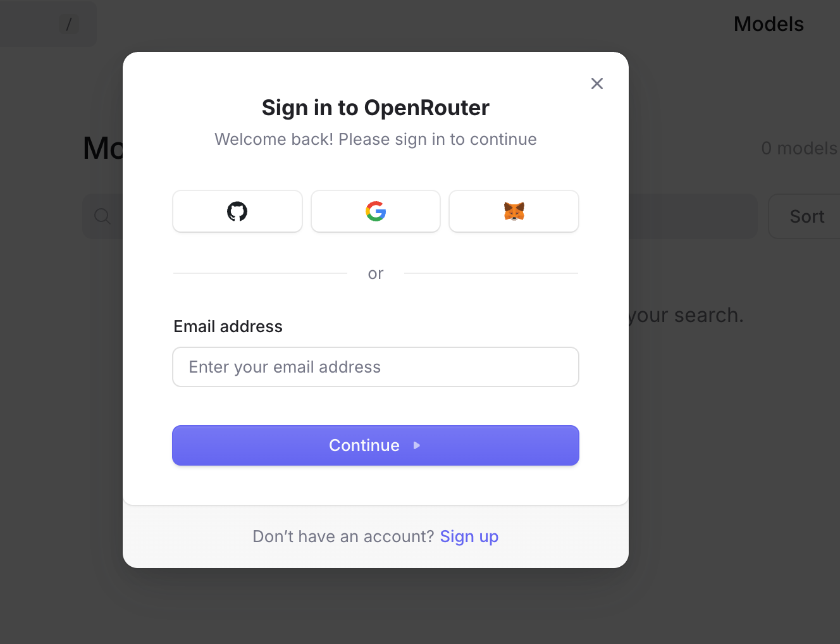Click the partially hidden Models page heading
The width and height of the screenshot is (840, 644).
point(103,148)
